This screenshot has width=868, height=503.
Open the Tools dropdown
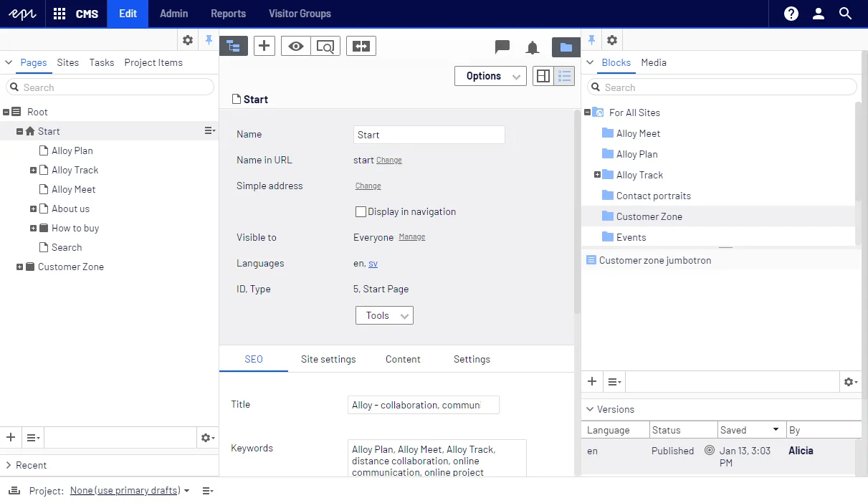click(384, 315)
